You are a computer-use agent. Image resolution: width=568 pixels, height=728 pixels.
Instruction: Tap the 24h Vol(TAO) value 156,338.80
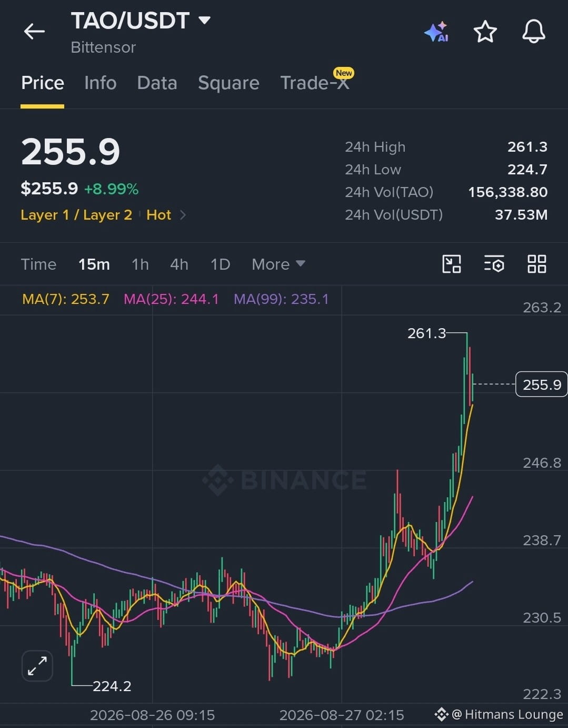click(x=508, y=192)
